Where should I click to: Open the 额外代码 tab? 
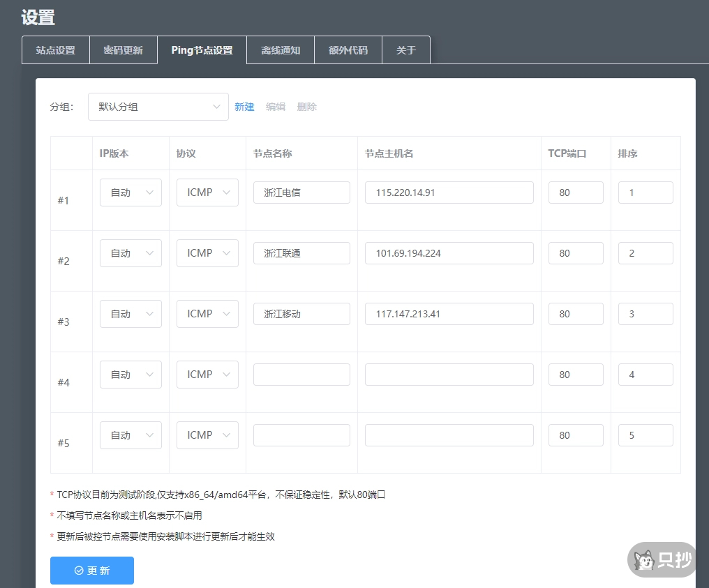tap(348, 50)
